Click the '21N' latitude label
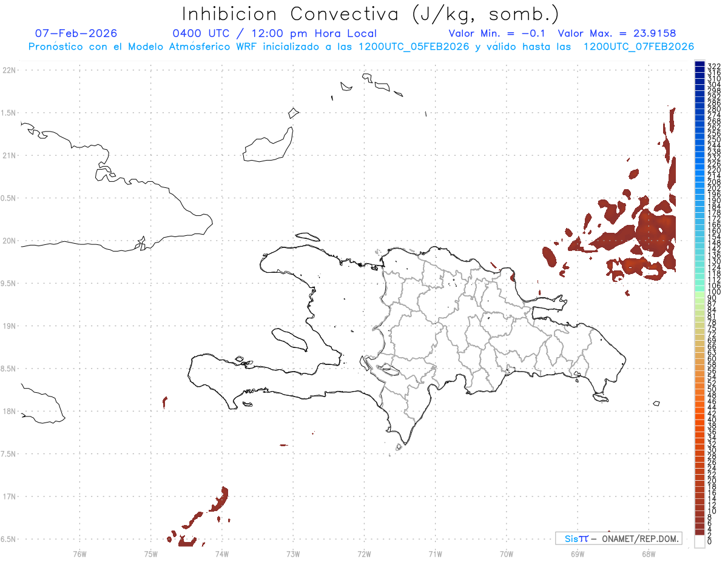The width and height of the screenshot is (728, 562). (8, 155)
